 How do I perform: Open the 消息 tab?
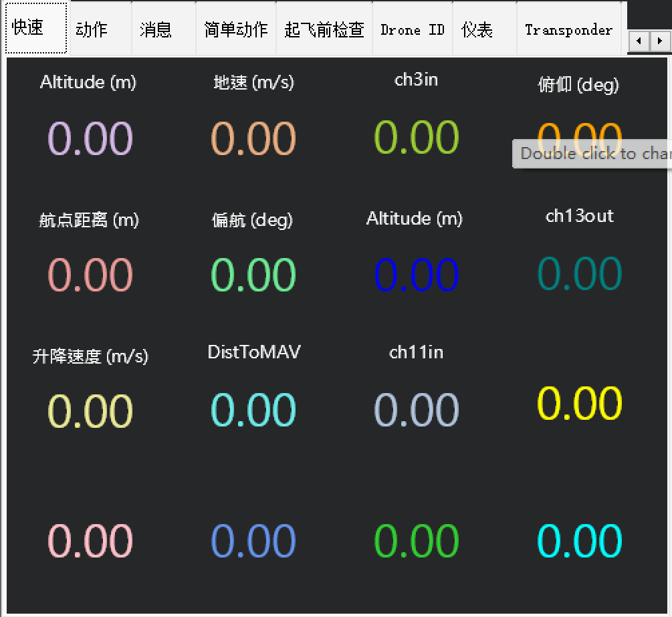click(x=164, y=29)
